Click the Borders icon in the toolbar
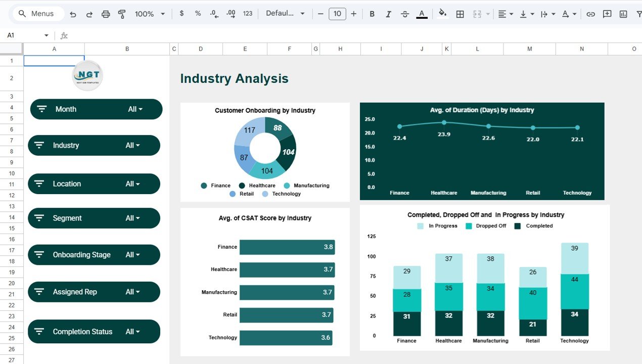642x364 pixels. [460, 14]
